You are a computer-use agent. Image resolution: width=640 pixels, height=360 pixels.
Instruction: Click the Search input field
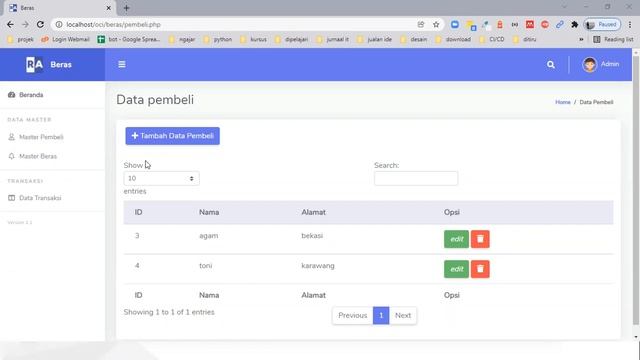(x=416, y=178)
